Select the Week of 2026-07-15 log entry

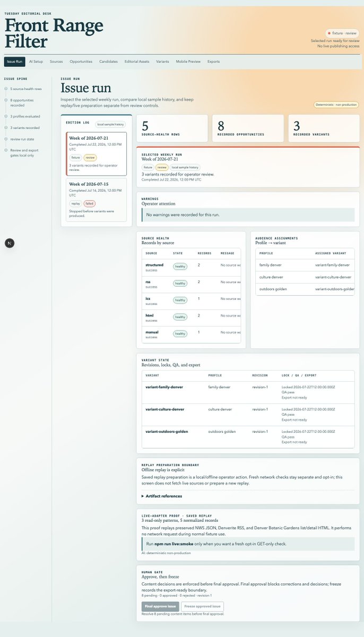pyautogui.click(x=96, y=200)
